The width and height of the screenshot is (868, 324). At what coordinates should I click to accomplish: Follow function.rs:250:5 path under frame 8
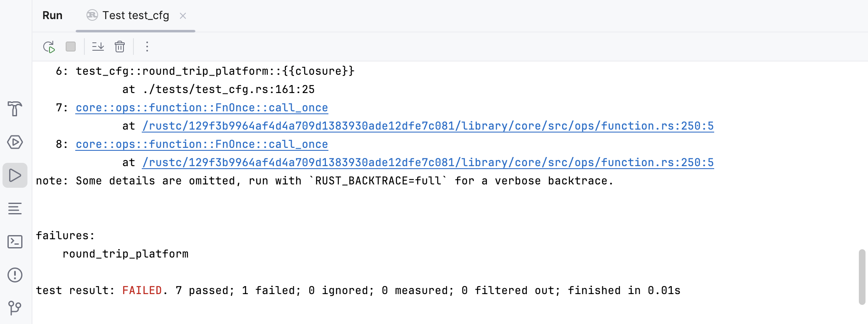pos(428,163)
